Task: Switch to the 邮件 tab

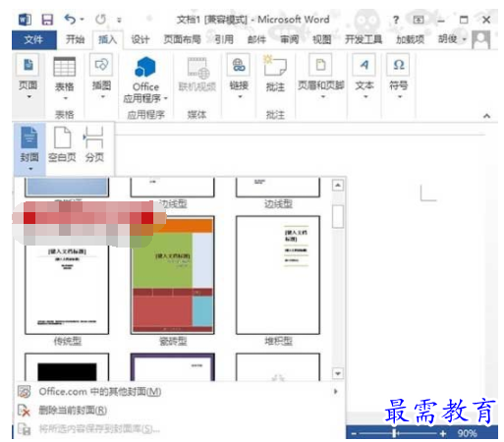Action: [x=256, y=40]
